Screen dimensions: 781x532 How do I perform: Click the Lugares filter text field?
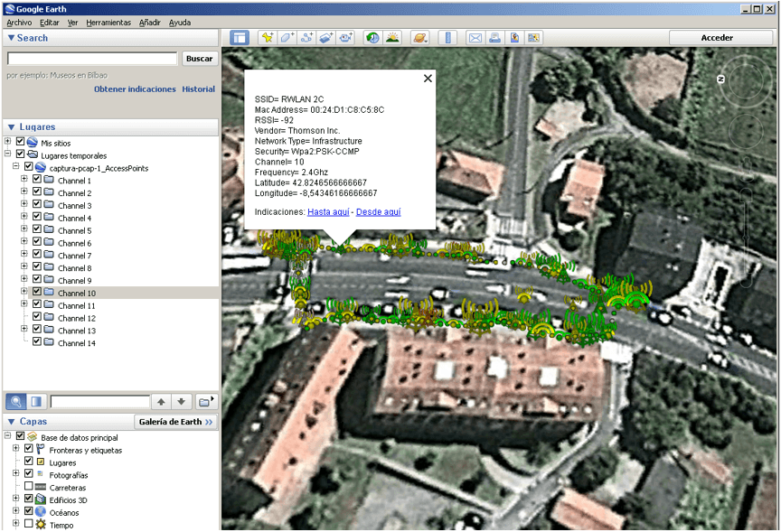[x=99, y=401]
